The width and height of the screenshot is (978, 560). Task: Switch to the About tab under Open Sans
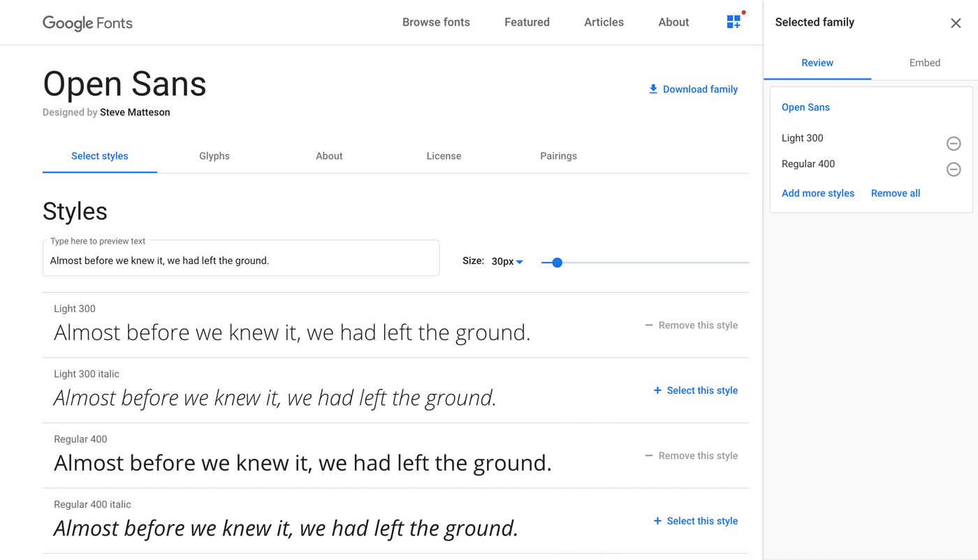[329, 156]
